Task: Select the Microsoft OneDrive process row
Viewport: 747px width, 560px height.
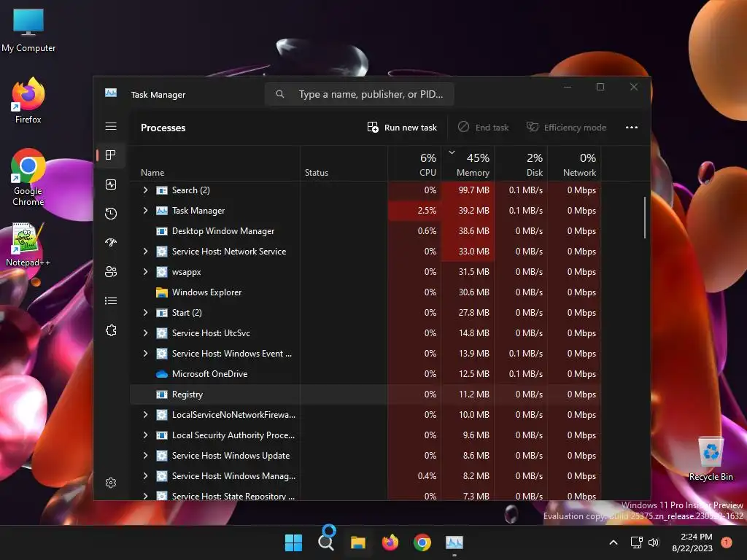Action: coord(365,374)
